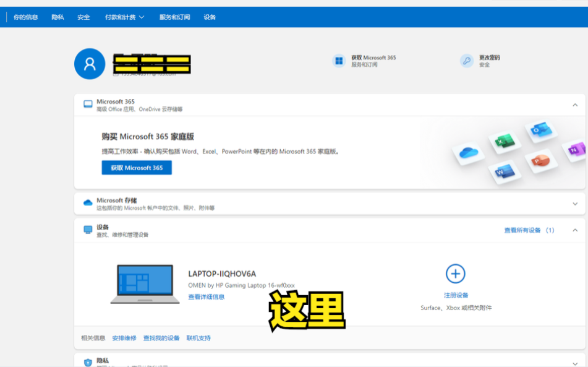Click the 相关信息 label
The image size is (588, 367).
tap(93, 338)
